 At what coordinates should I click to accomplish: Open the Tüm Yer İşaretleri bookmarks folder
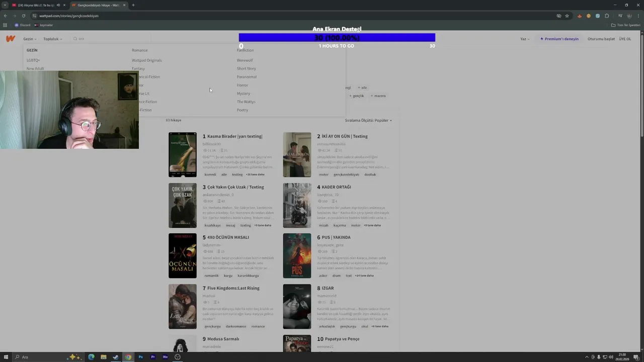click(626, 25)
